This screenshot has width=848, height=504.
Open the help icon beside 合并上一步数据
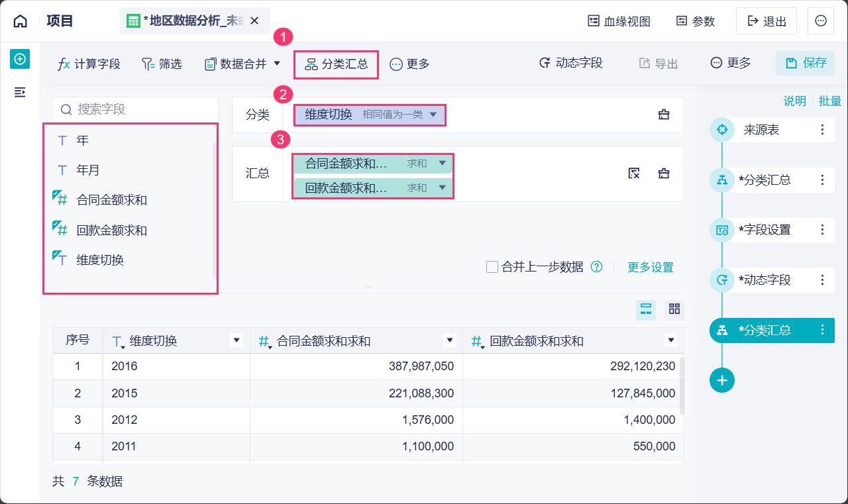click(x=596, y=267)
